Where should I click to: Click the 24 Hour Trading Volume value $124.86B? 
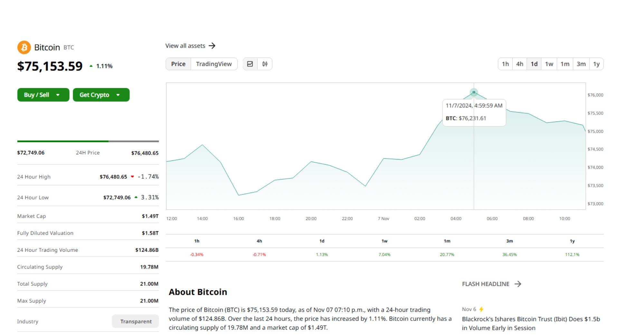tap(147, 250)
